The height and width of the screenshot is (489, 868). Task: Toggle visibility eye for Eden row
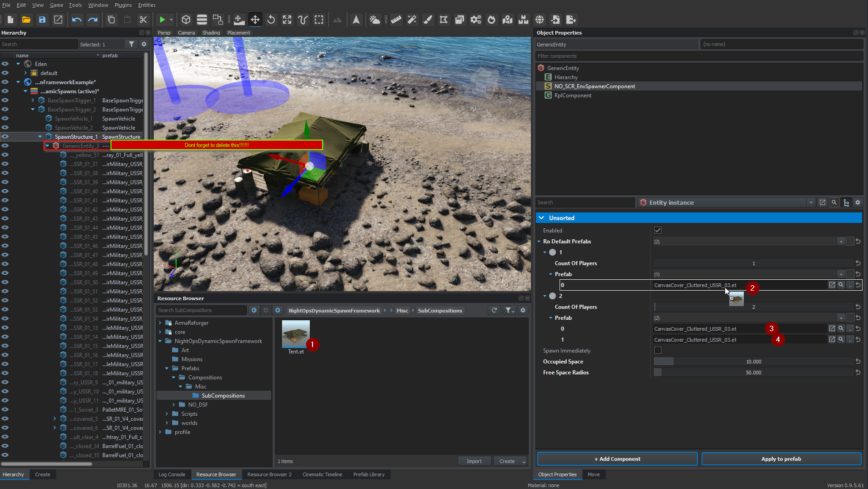click(5, 64)
